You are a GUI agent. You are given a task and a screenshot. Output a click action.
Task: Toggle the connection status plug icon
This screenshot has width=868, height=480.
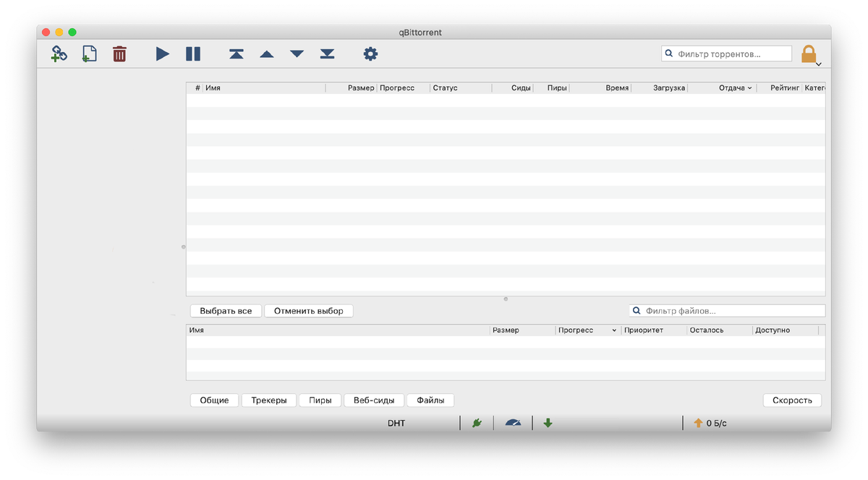[x=477, y=423]
